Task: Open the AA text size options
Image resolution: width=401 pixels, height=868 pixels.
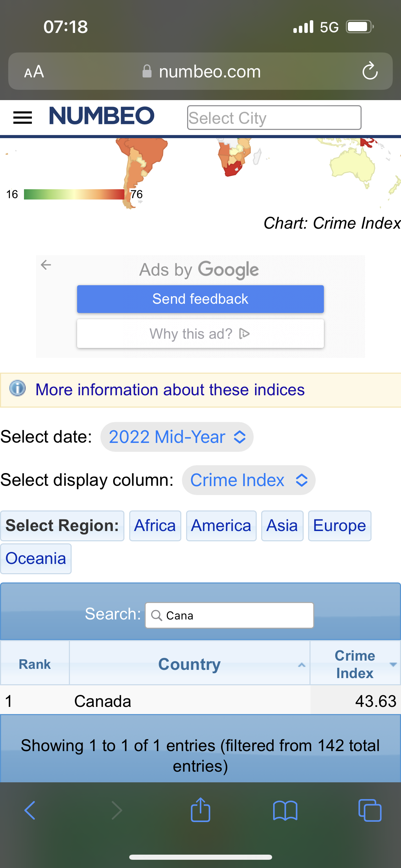Action: pyautogui.click(x=34, y=72)
